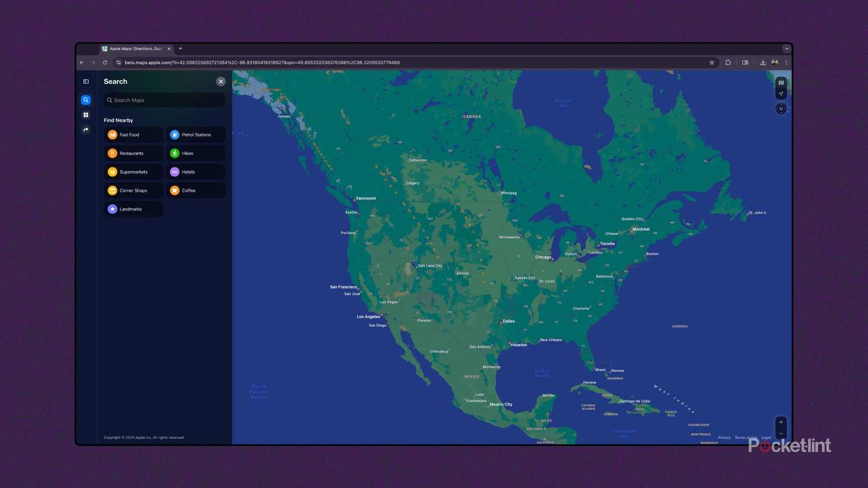Select the Mexico City map label
Viewport: 868px width, 488px height.
pos(501,404)
